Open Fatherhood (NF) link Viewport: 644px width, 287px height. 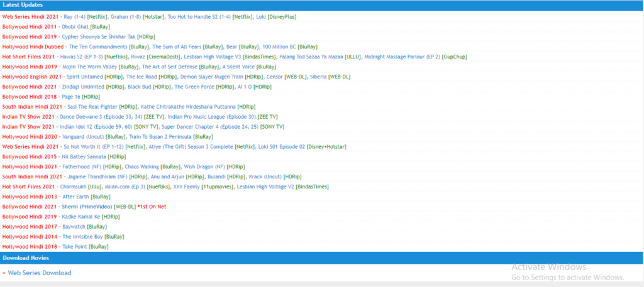(x=82, y=166)
